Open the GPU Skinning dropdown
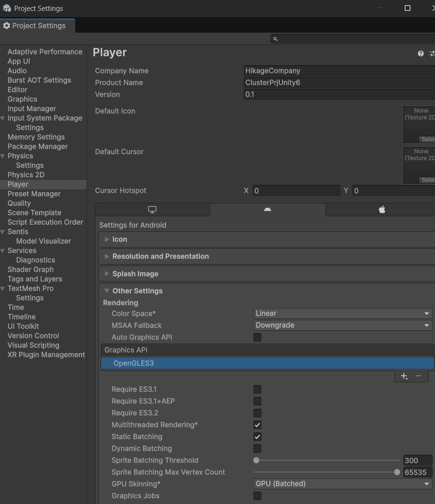This screenshot has height=504, width=435. click(x=343, y=484)
